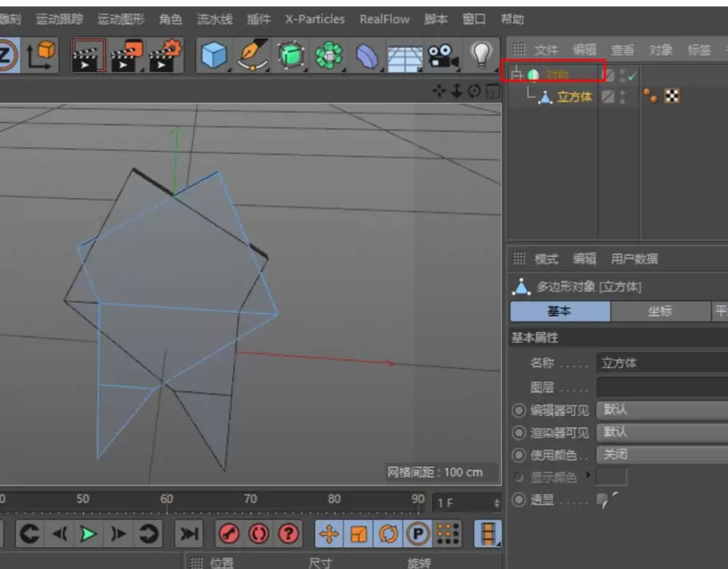Click the Light icon in the toolbar

click(480, 55)
